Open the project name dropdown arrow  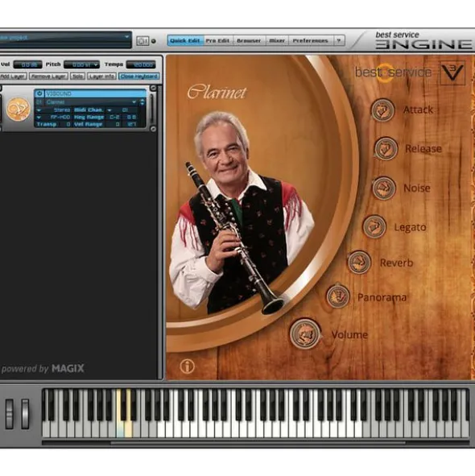click(x=127, y=37)
